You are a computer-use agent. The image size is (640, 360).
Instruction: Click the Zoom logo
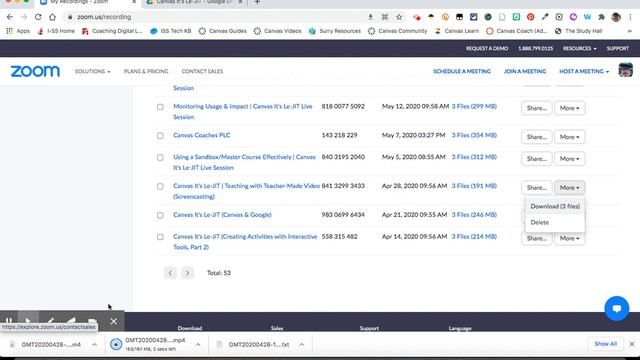click(x=35, y=71)
